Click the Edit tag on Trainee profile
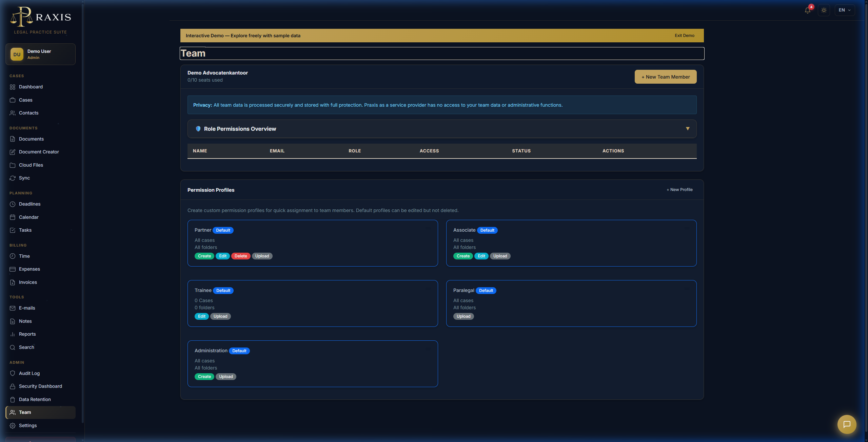 click(x=202, y=316)
